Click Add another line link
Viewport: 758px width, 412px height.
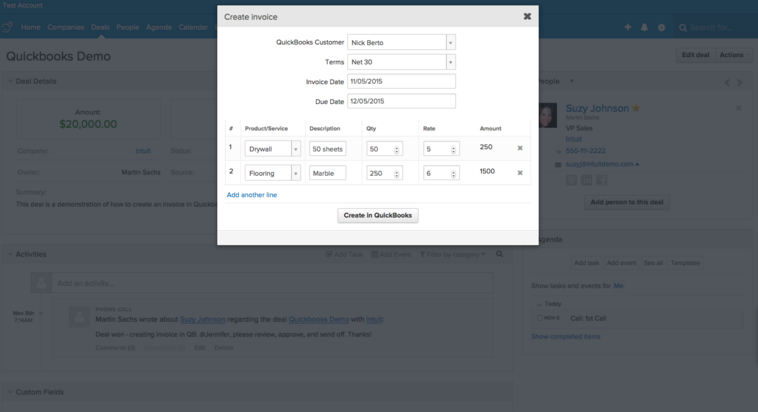coord(252,195)
